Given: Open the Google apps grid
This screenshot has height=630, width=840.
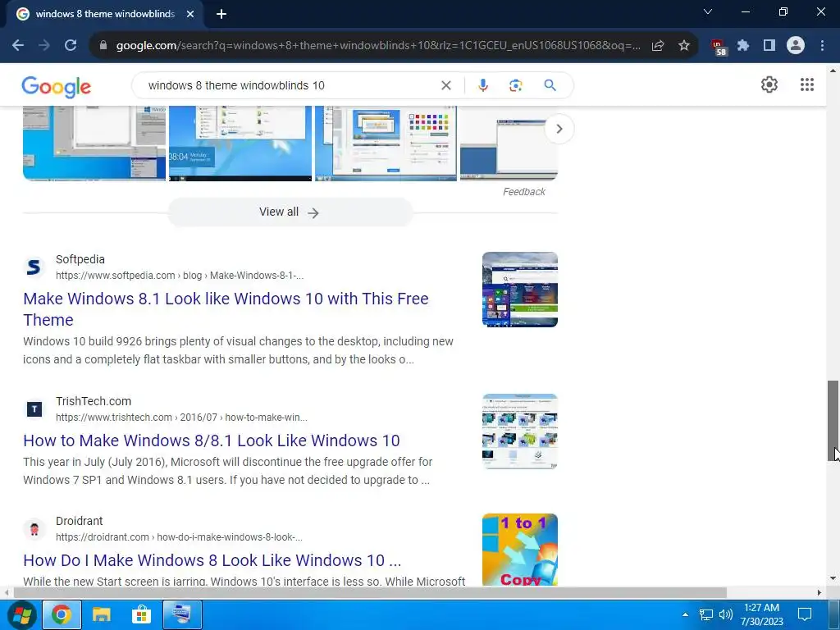Looking at the screenshot, I should pyautogui.click(x=807, y=84).
